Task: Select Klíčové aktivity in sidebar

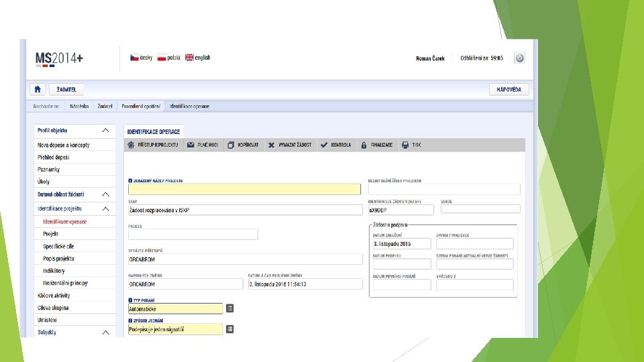Action: pyautogui.click(x=54, y=296)
